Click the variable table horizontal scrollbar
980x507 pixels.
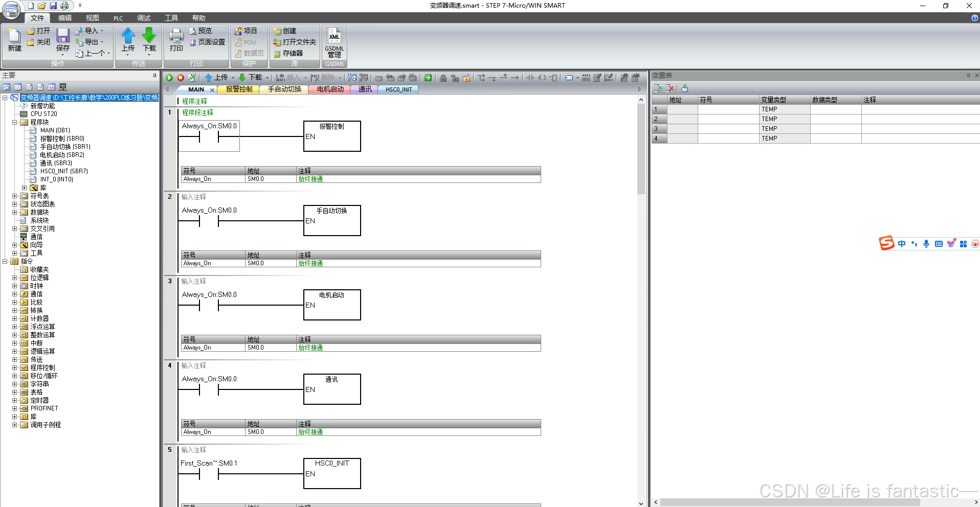click(790, 502)
